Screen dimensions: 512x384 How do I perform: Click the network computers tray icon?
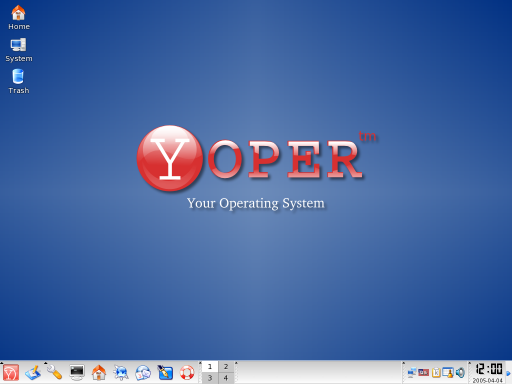pyautogui.click(x=412, y=373)
